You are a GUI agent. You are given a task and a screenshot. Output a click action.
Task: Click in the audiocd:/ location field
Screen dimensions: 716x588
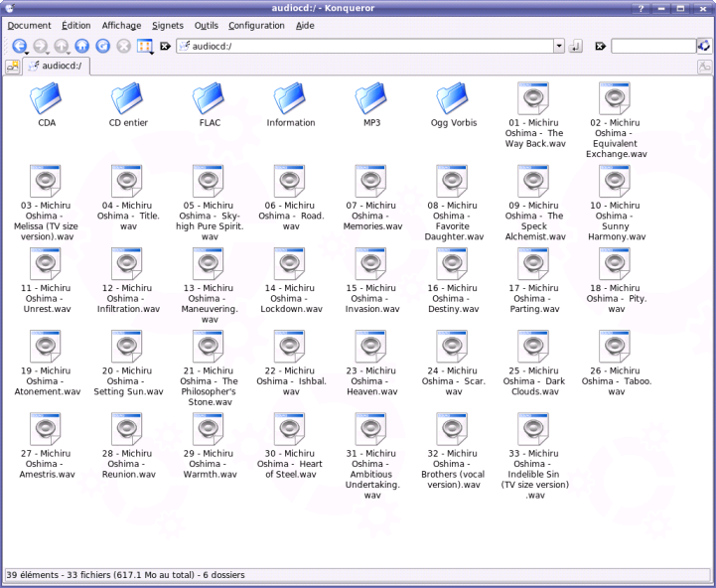(367, 47)
